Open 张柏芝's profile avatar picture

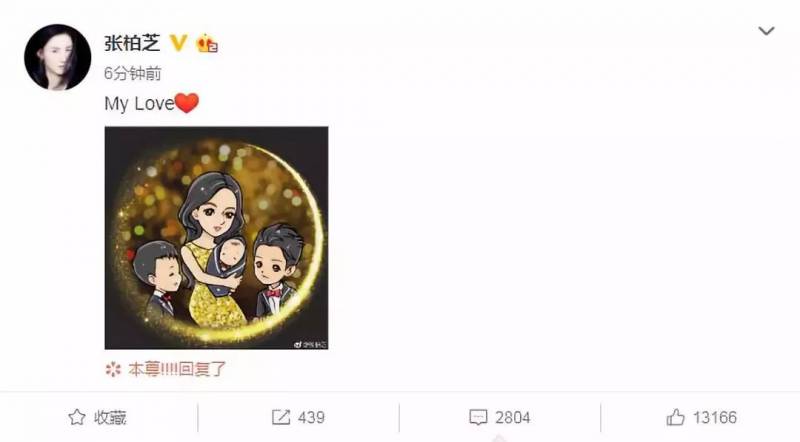click(x=58, y=57)
